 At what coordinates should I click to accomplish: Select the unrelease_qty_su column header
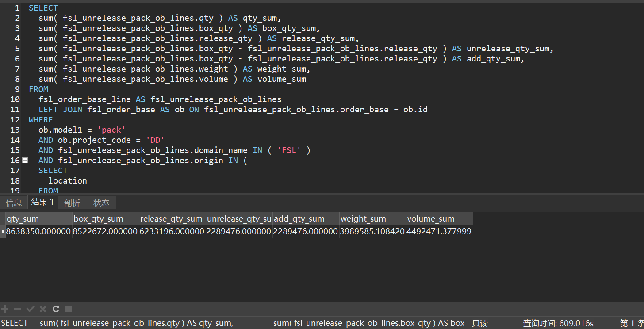(x=239, y=218)
